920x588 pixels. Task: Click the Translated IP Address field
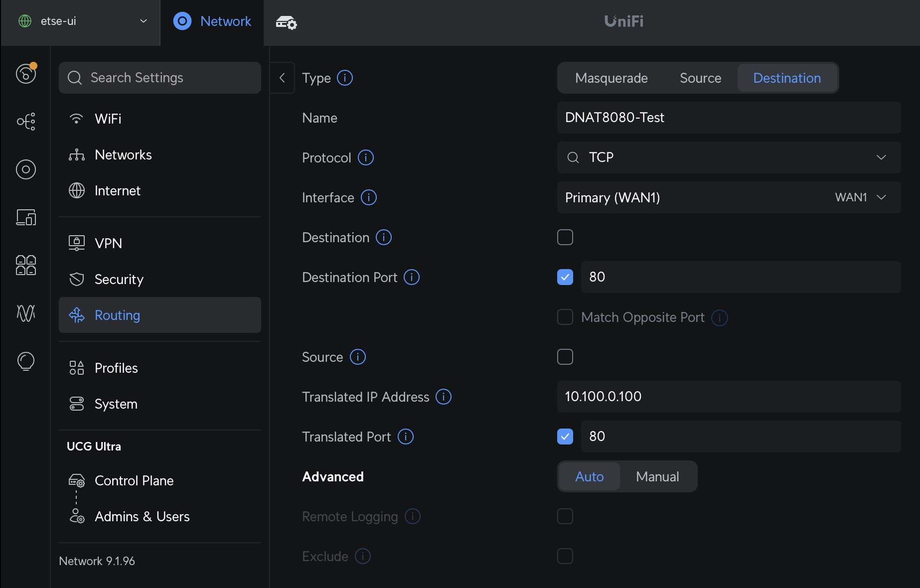click(x=729, y=397)
